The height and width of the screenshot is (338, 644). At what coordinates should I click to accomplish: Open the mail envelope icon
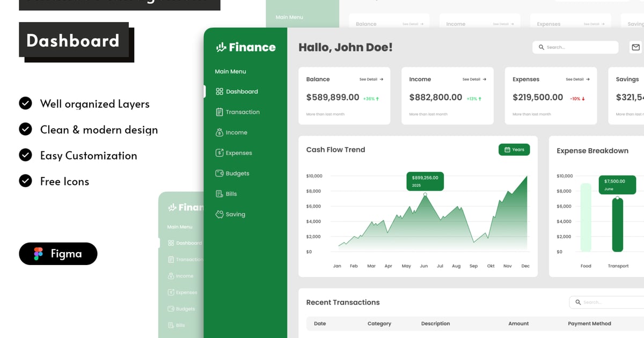[635, 47]
